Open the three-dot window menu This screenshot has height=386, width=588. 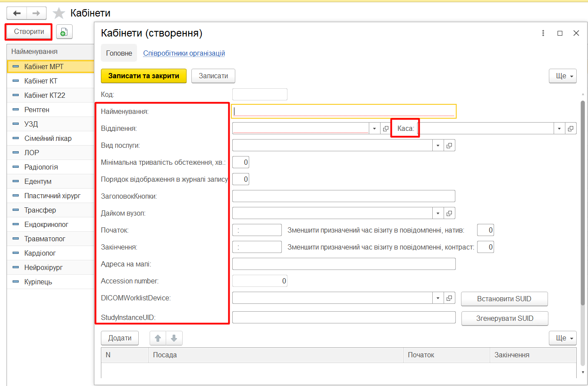click(543, 33)
